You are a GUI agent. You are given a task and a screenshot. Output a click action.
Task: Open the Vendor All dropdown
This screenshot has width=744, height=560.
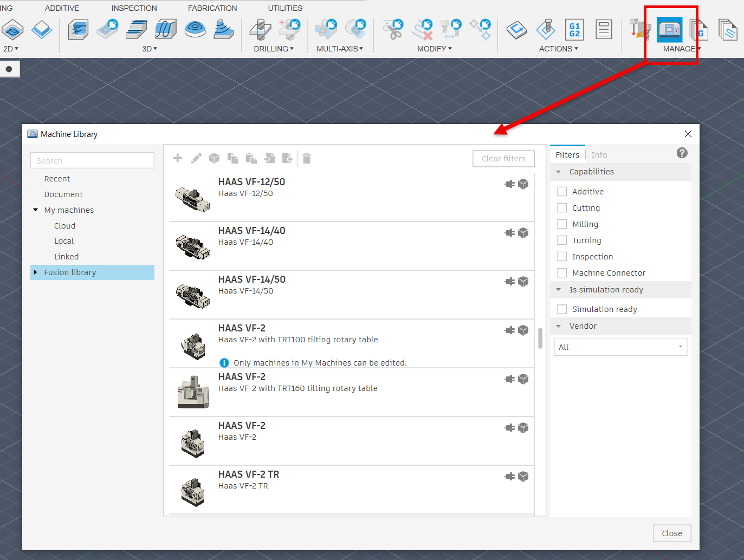[x=620, y=347]
